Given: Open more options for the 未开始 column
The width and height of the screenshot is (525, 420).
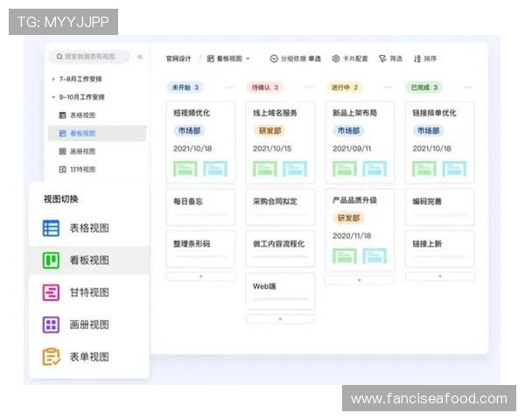Looking at the screenshot, I should tap(228, 87).
